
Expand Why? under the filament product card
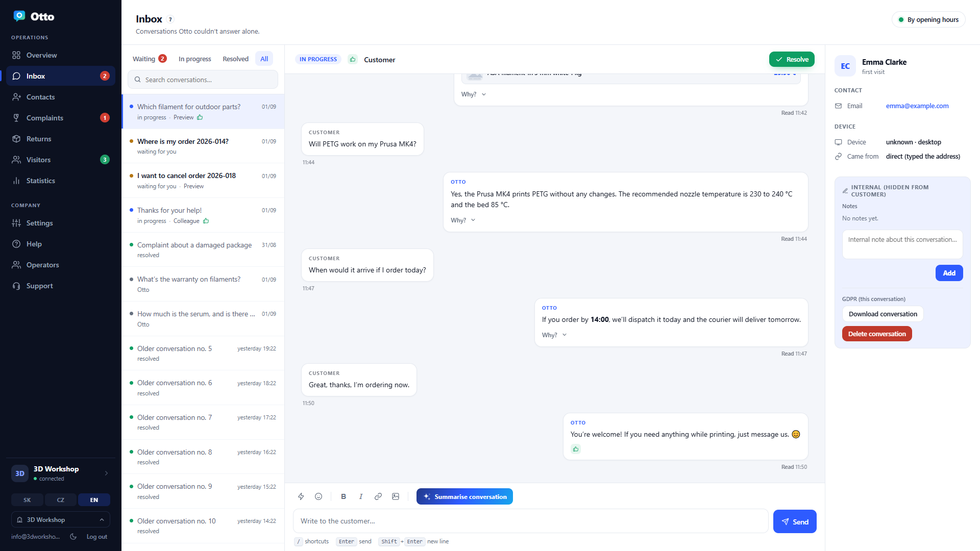pyautogui.click(x=474, y=94)
